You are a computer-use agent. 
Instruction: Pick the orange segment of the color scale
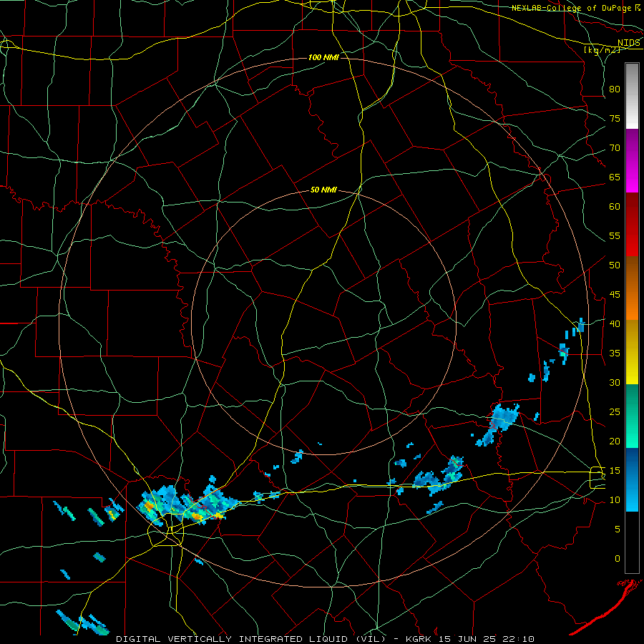click(x=632, y=288)
